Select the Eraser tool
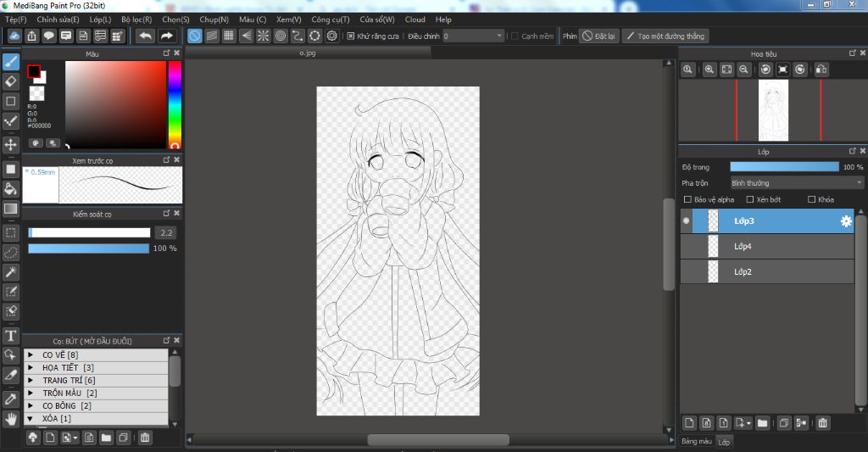 [10, 81]
